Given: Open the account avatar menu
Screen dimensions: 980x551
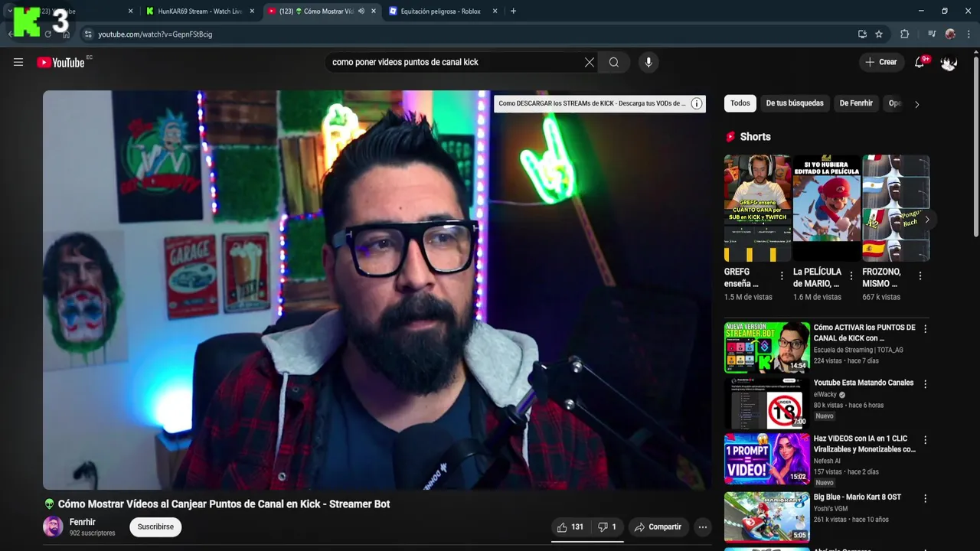Looking at the screenshot, I should pyautogui.click(x=949, y=62).
